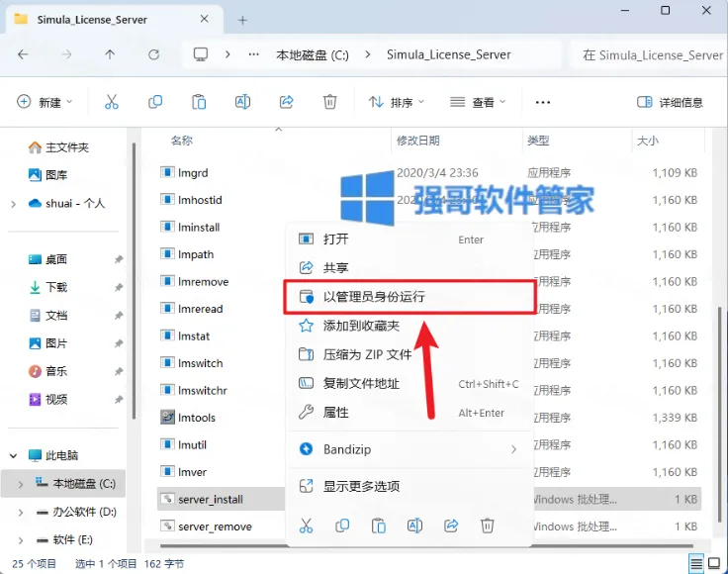Click the toolbar Copy icon
The image size is (728, 574).
click(x=155, y=102)
